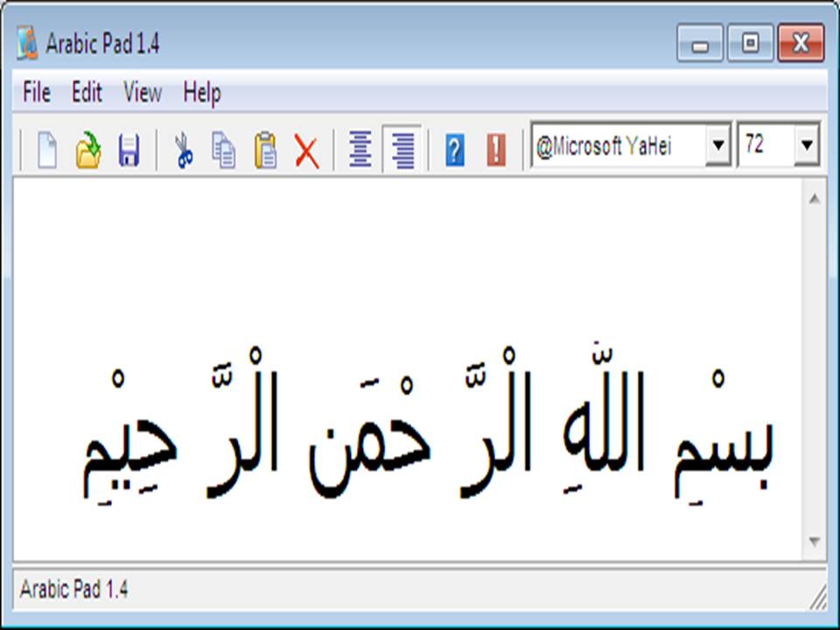Cut the selected text
Viewport: 840px width, 630px height.
coord(184,149)
